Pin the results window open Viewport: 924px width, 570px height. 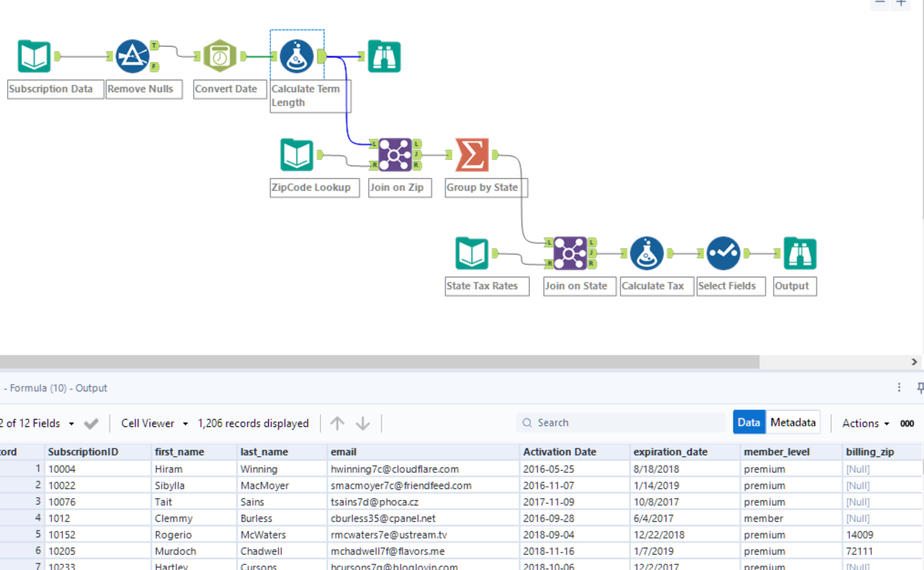[x=920, y=388]
